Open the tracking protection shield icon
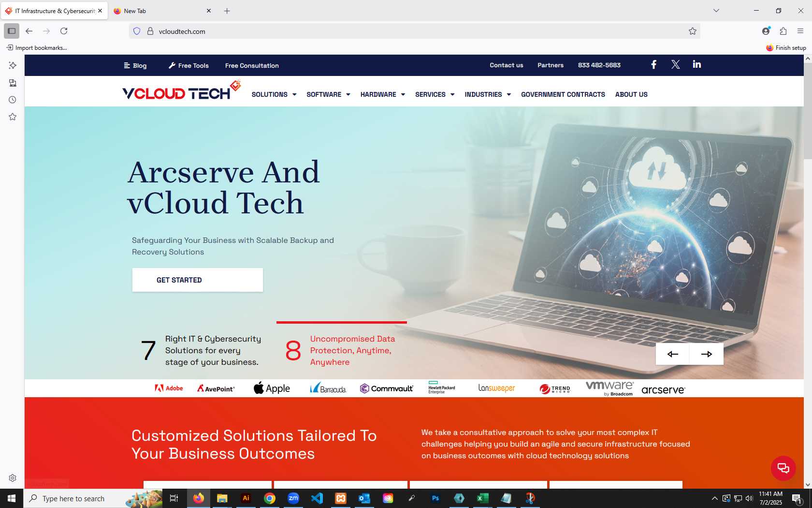The image size is (812, 508). click(137, 31)
